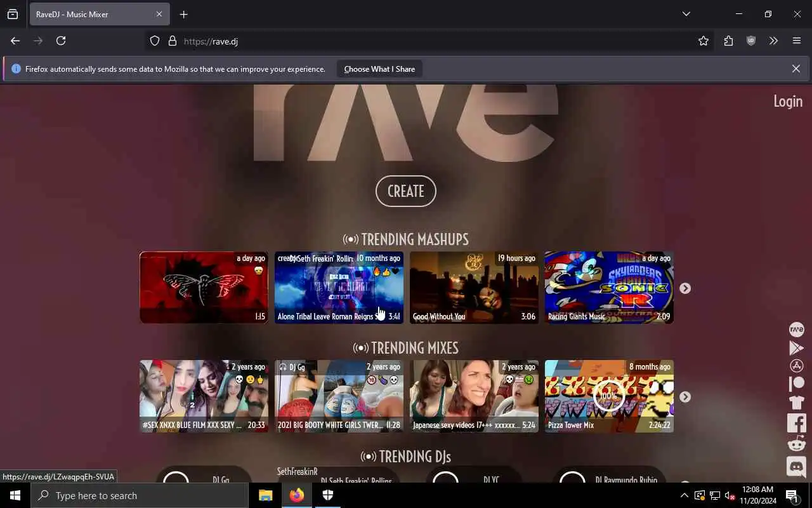The height and width of the screenshot is (508, 812).
Task: Click the Login link
Action: point(788,101)
